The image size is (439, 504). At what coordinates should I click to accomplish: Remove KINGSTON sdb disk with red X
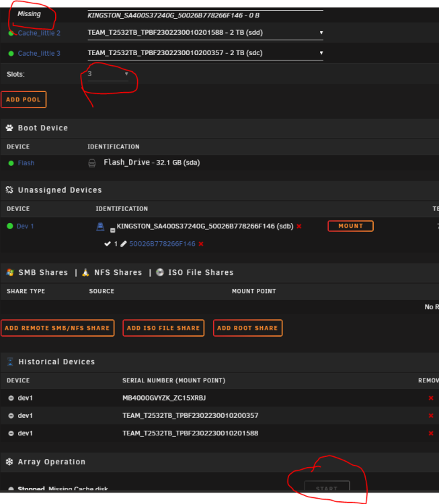pyautogui.click(x=298, y=226)
